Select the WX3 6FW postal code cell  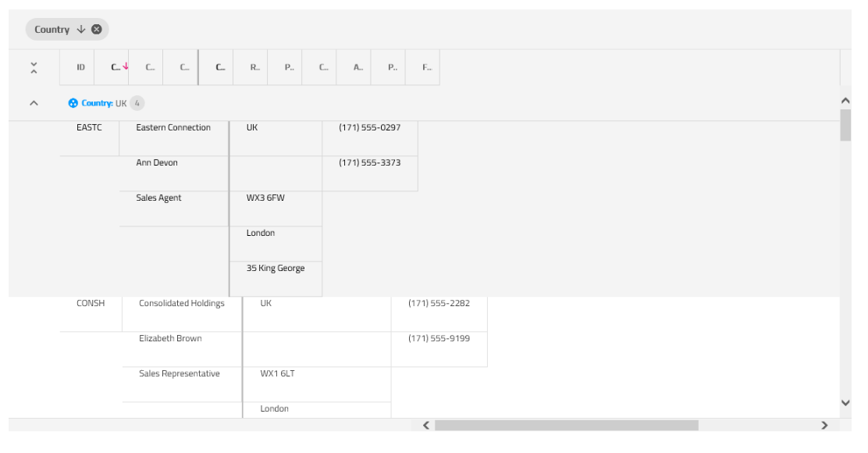276,209
